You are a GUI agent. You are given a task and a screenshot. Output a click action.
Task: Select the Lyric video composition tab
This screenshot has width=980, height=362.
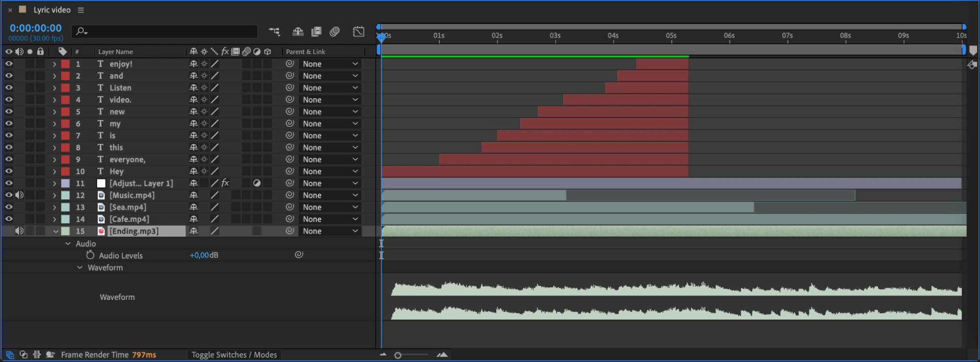click(51, 10)
